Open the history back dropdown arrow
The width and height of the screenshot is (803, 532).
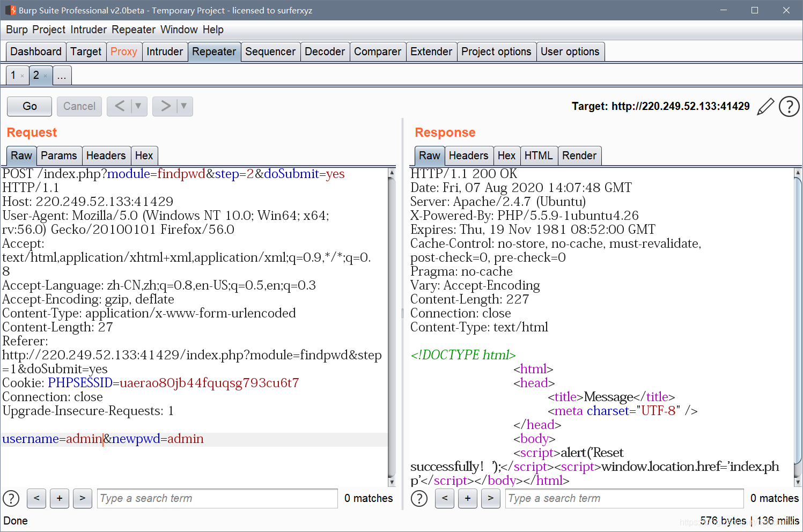[x=139, y=106]
